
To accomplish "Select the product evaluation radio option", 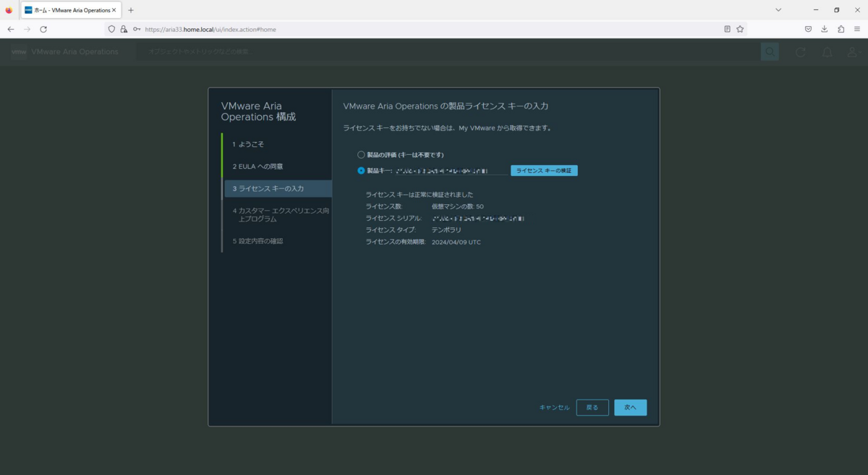I will (x=361, y=155).
